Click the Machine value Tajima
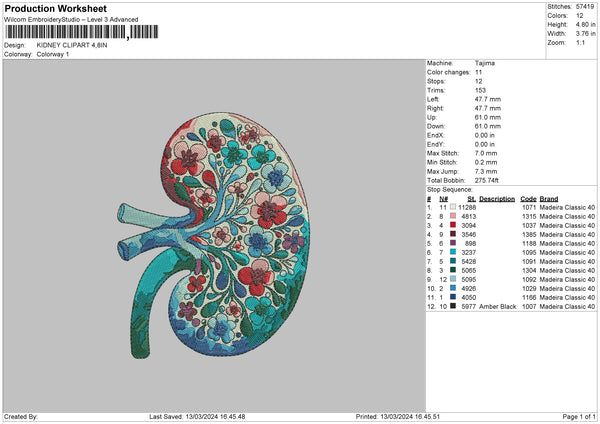 484,63
